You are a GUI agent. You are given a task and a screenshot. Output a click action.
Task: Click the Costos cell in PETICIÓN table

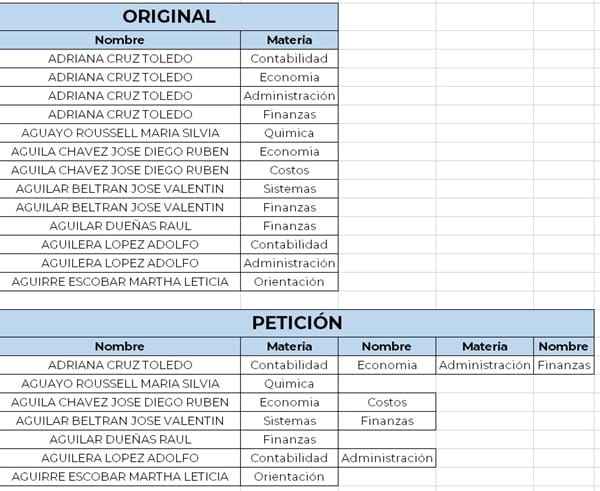click(387, 402)
